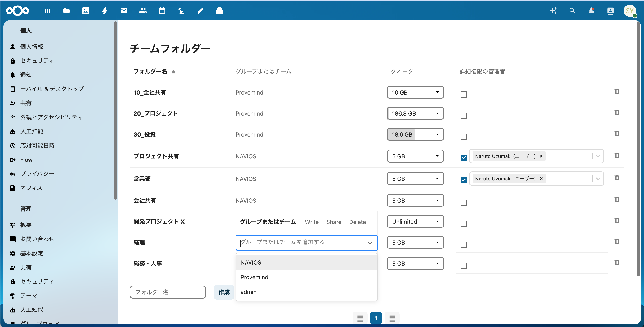Click the search magnifier icon
The width and height of the screenshot is (644, 327).
point(572,11)
